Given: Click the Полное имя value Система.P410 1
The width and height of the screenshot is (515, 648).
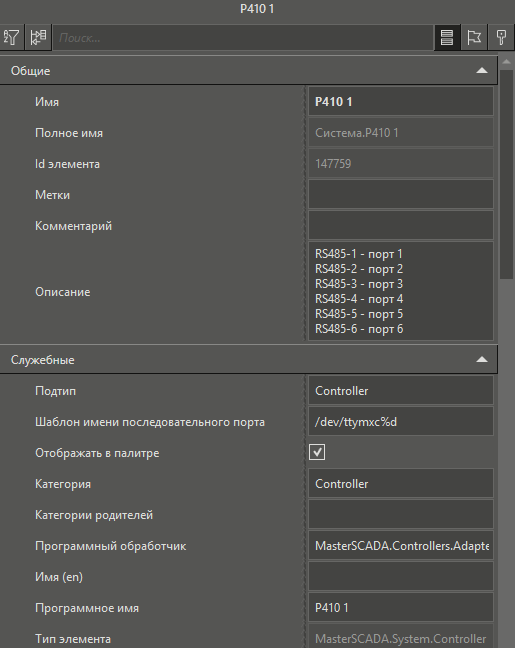Looking at the screenshot, I should [x=401, y=133].
